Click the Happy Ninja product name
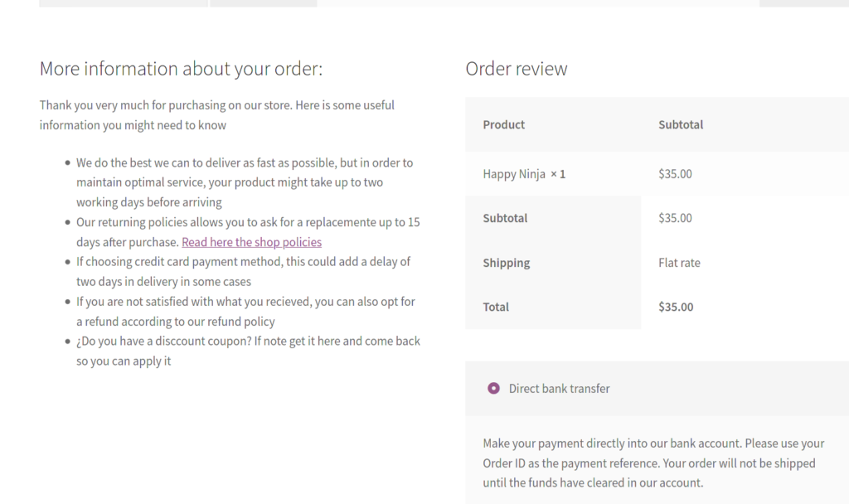Screen dimensions: 849x504 (x=514, y=174)
